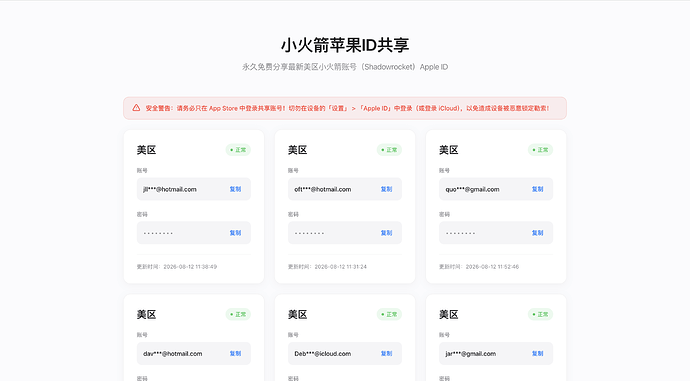Copy the password under oft***@hotmail.com
This screenshot has height=381, width=690.
pos(386,233)
